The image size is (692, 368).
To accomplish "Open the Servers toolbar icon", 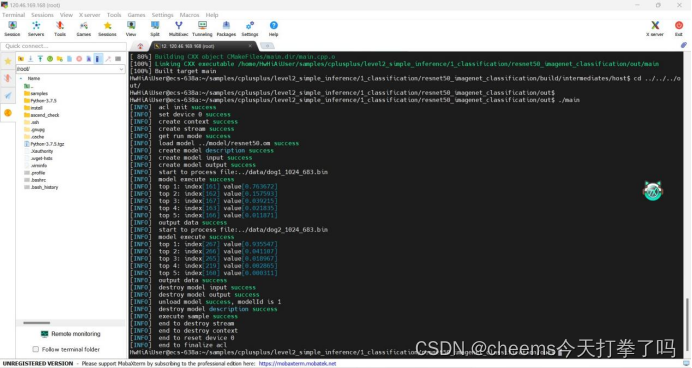I will coord(36,28).
